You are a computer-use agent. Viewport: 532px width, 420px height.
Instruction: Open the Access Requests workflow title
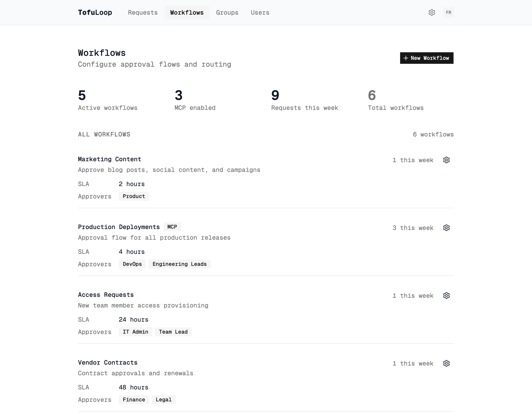click(106, 295)
